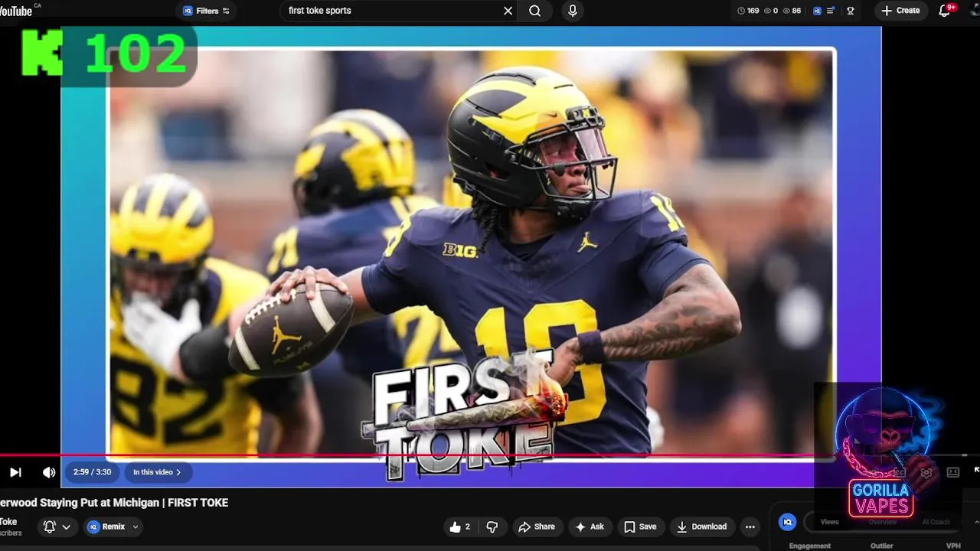
Task: Like the video with thumbs up
Action: (459, 527)
